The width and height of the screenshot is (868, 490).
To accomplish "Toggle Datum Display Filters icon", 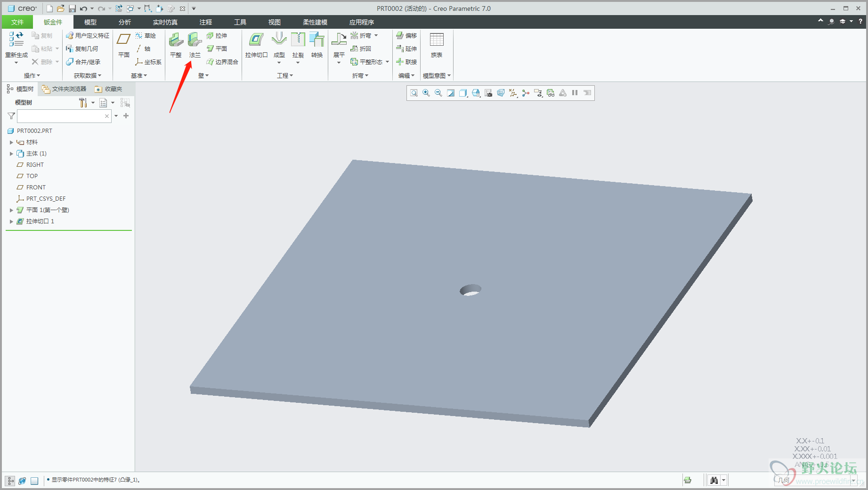I will point(513,93).
